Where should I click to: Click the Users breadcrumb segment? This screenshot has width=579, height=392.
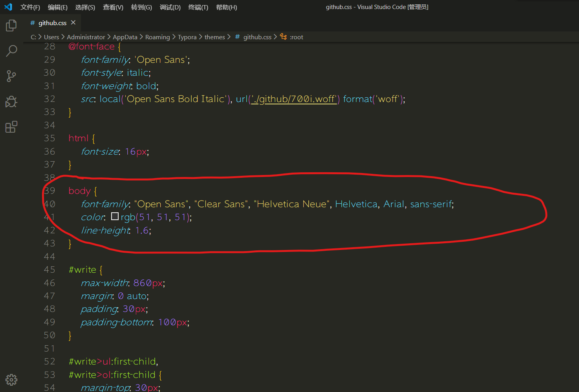[51, 37]
